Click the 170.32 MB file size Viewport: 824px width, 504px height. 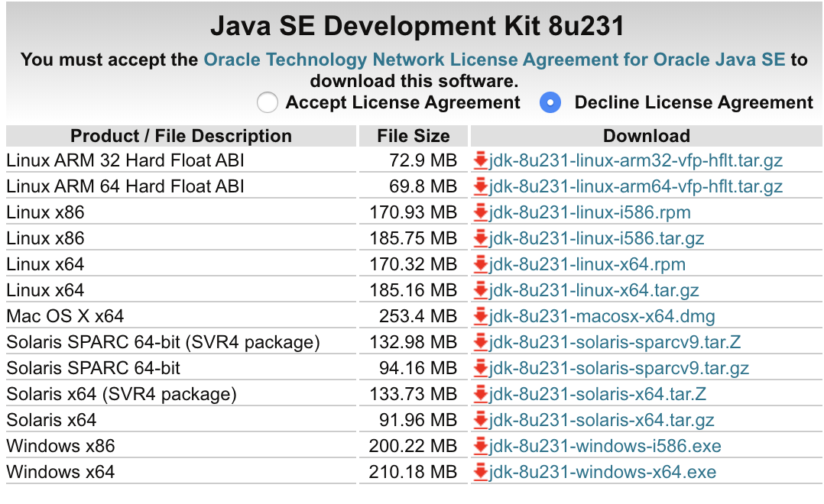click(413, 264)
